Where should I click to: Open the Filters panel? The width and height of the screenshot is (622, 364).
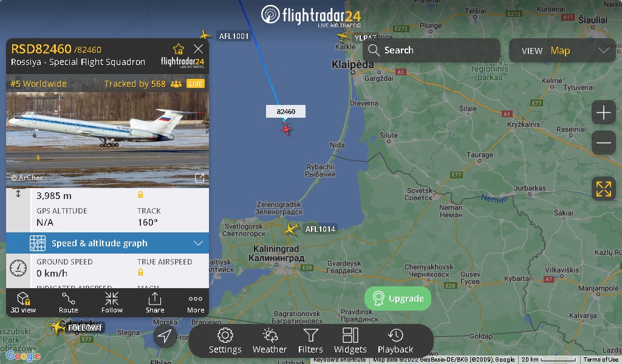pyautogui.click(x=310, y=340)
